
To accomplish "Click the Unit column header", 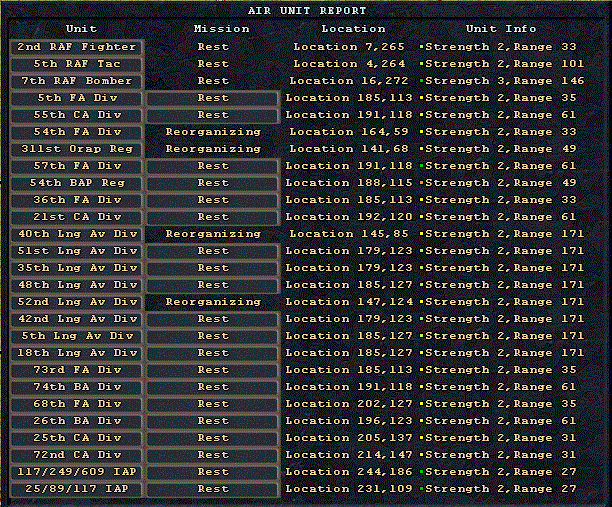I will tap(81, 29).
